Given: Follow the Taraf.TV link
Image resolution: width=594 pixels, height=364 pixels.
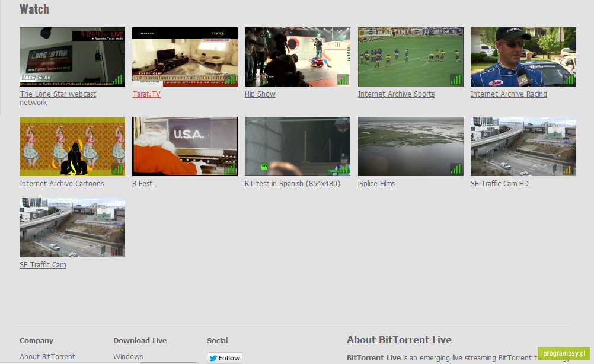Looking at the screenshot, I should [146, 94].
